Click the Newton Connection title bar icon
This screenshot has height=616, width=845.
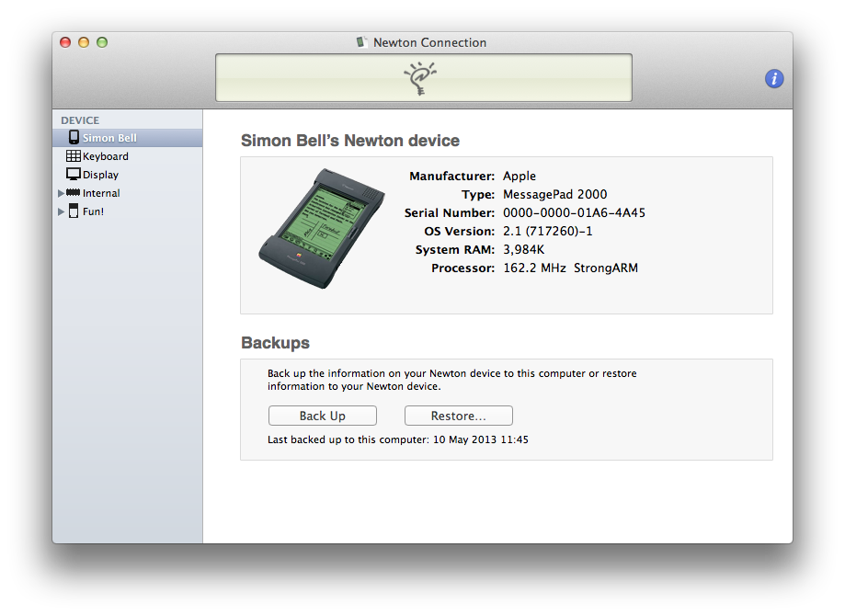[x=361, y=42]
